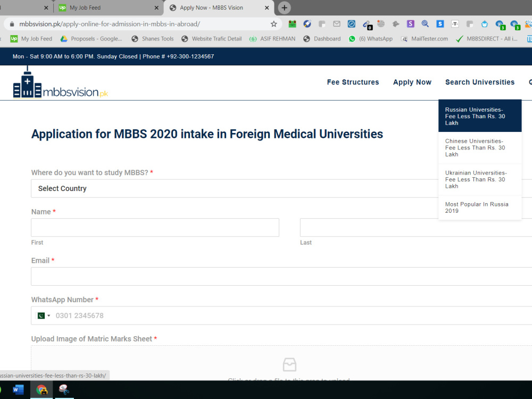Bookmark this page with the star icon
This screenshot has height=399, width=532.
(x=273, y=24)
